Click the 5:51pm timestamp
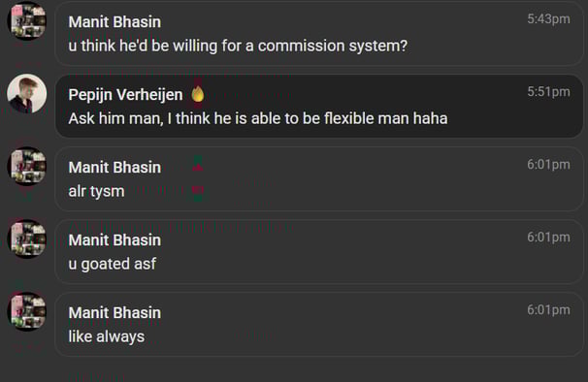The height and width of the screenshot is (382, 588). 548,92
